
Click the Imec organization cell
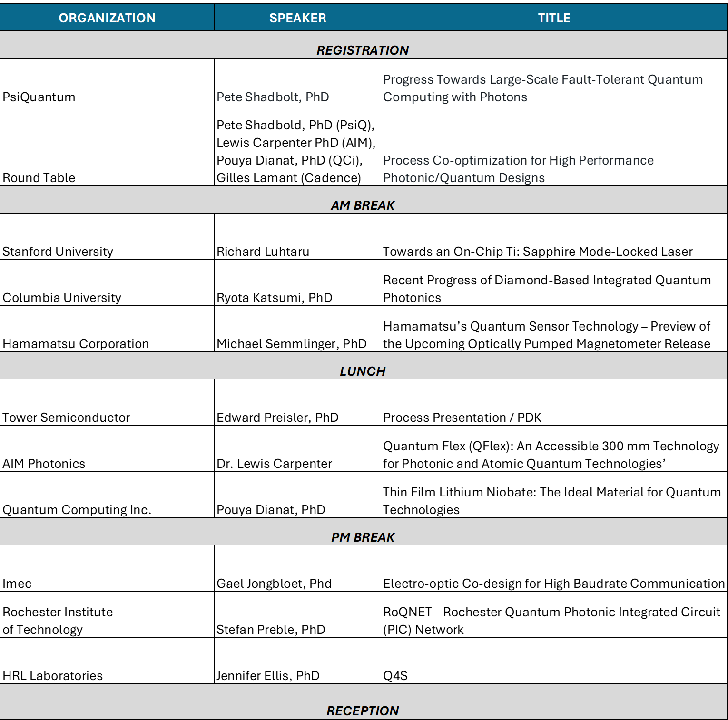click(x=107, y=568)
